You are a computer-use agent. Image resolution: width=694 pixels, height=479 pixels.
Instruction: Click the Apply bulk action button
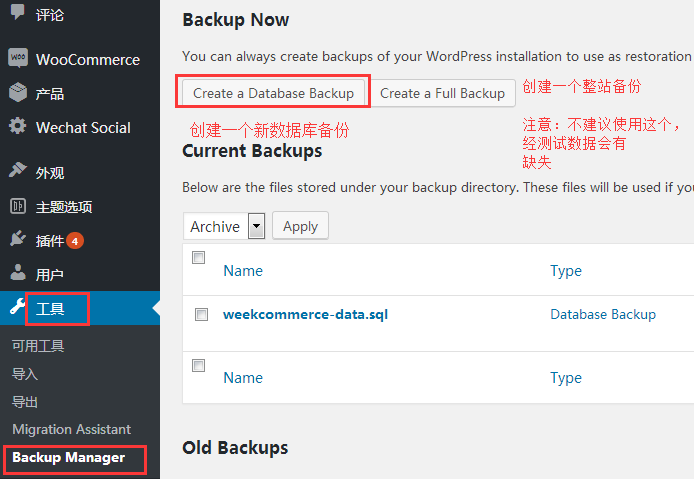300,226
